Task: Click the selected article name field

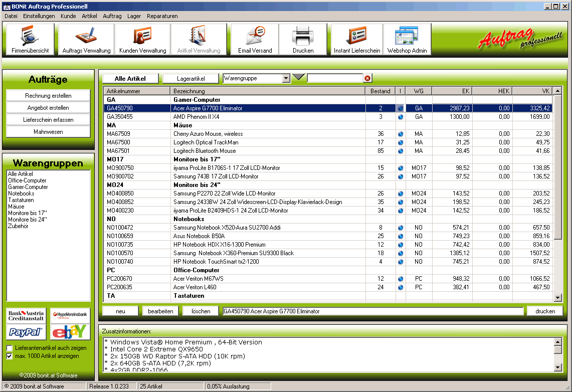Action: click(373, 311)
